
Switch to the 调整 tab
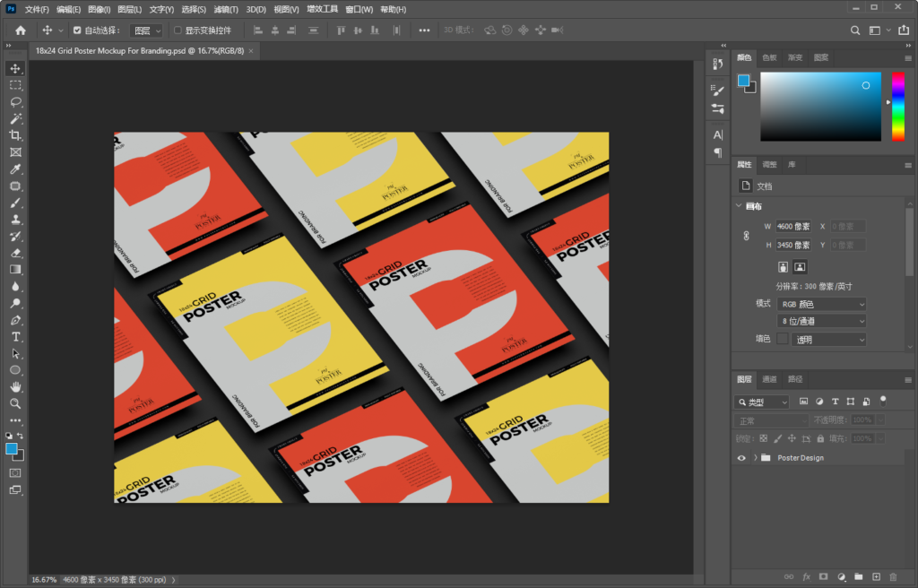769,165
